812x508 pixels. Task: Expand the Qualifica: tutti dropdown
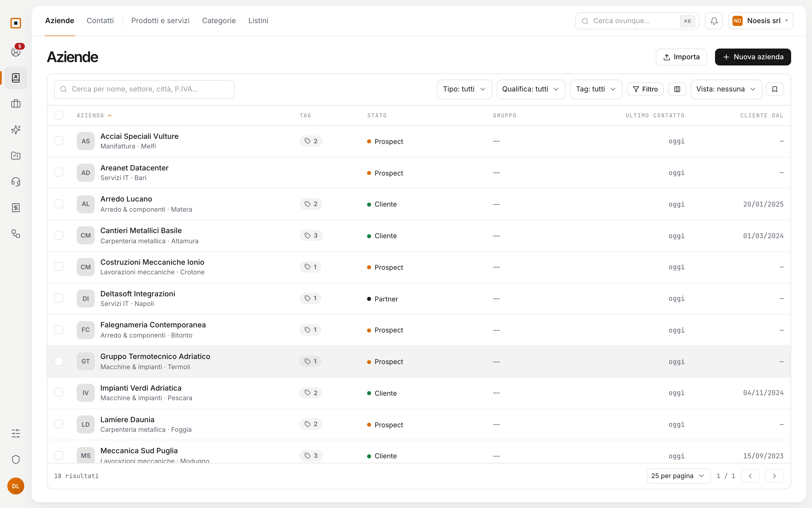pyautogui.click(x=531, y=89)
